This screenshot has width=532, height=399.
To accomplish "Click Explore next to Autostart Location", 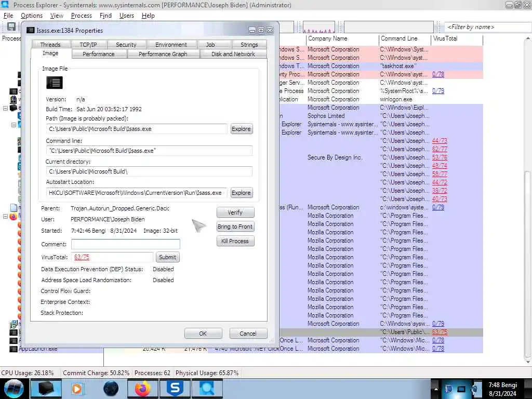I will (241, 193).
